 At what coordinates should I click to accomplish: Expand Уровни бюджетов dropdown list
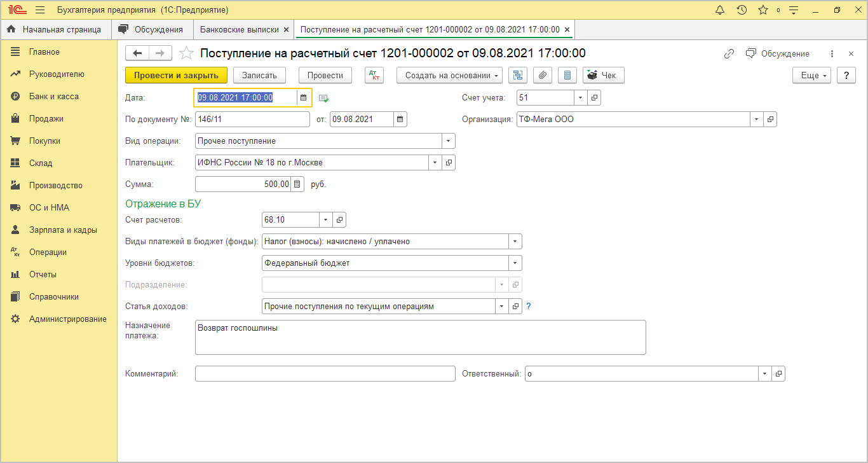click(x=515, y=263)
